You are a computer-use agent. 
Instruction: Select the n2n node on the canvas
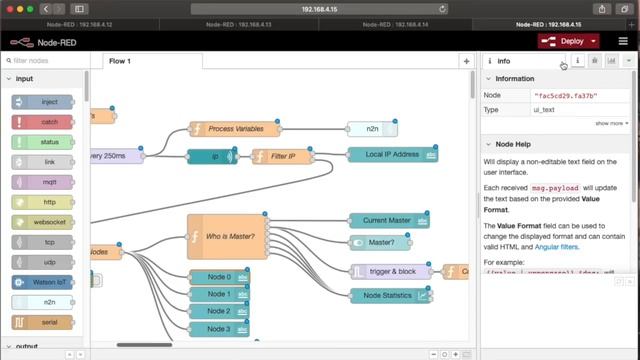pos(372,129)
